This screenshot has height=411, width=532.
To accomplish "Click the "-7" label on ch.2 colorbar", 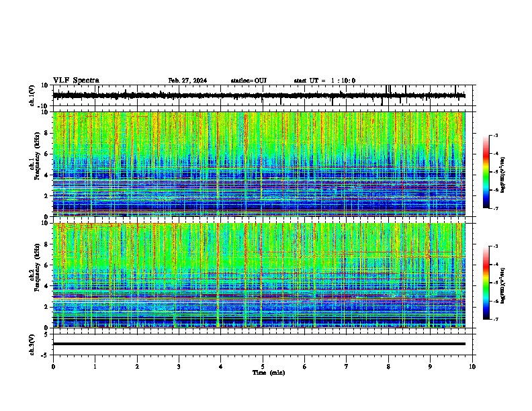I will [495, 319].
